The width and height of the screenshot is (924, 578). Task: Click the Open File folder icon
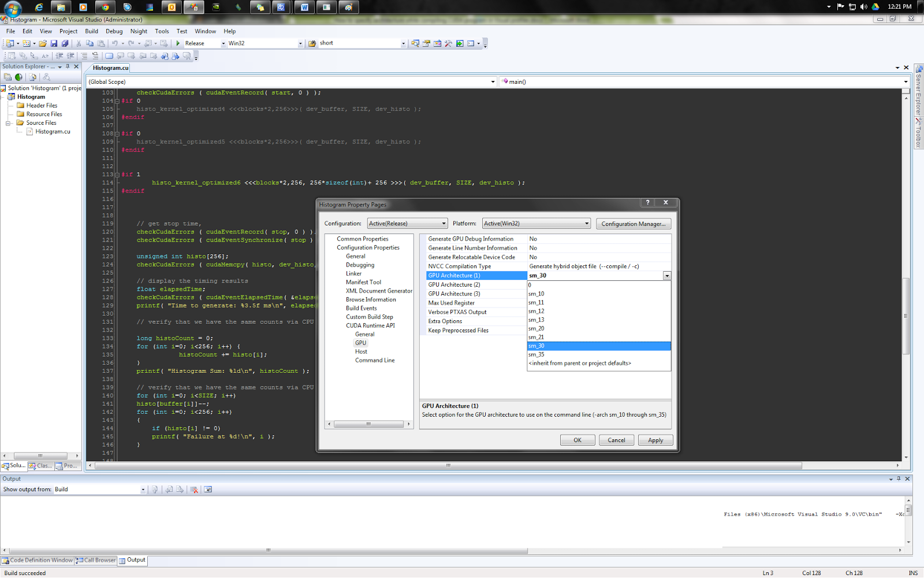click(43, 43)
